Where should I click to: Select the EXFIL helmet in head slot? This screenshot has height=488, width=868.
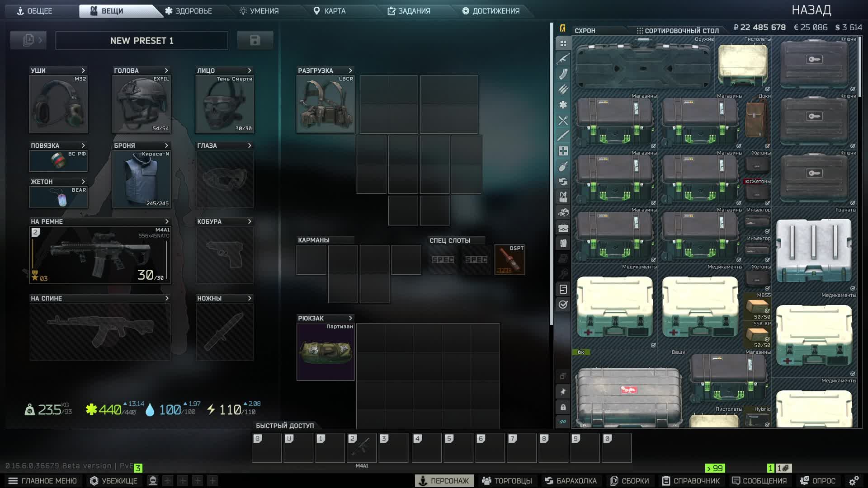pos(142,104)
